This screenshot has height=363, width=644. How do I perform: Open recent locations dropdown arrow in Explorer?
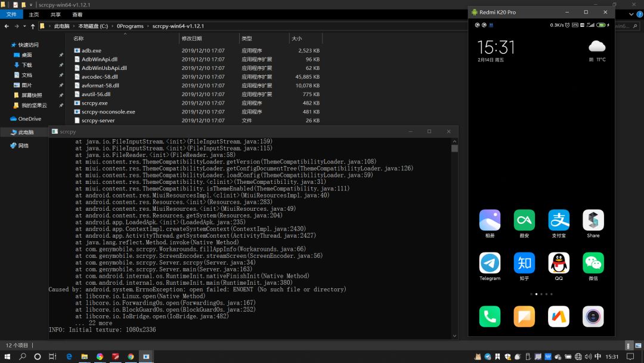[x=24, y=26]
